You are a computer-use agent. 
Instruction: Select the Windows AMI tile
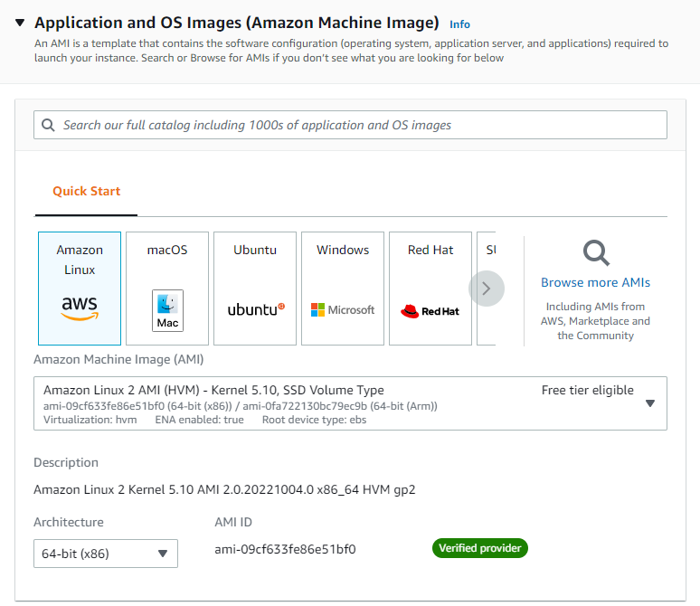point(343,289)
